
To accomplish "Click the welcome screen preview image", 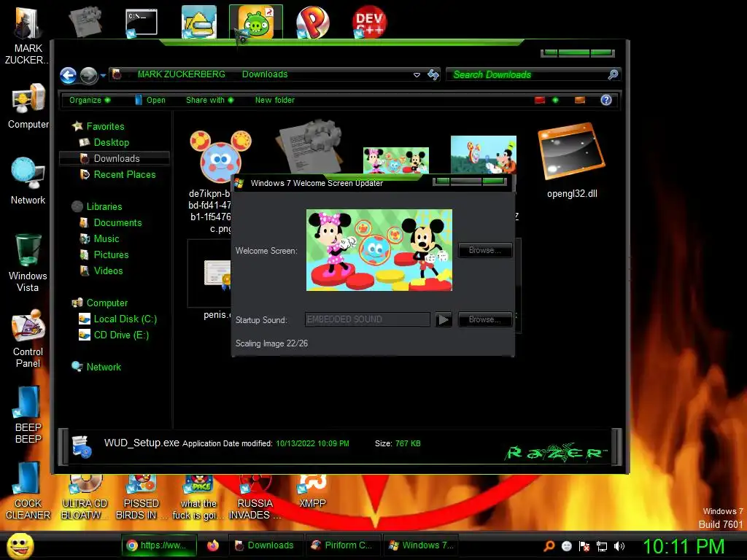I will (379, 250).
